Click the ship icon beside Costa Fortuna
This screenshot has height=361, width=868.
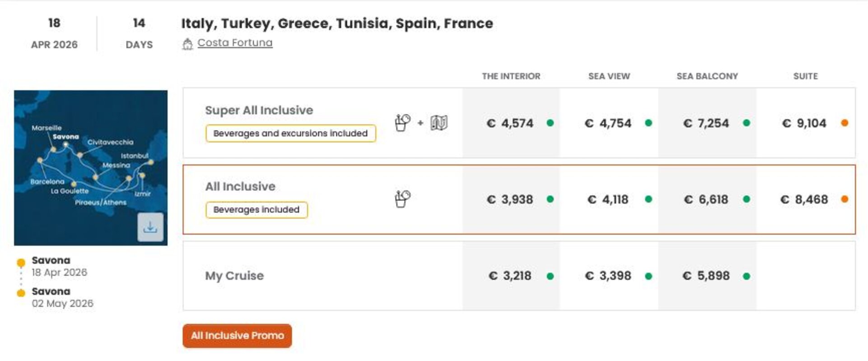187,44
